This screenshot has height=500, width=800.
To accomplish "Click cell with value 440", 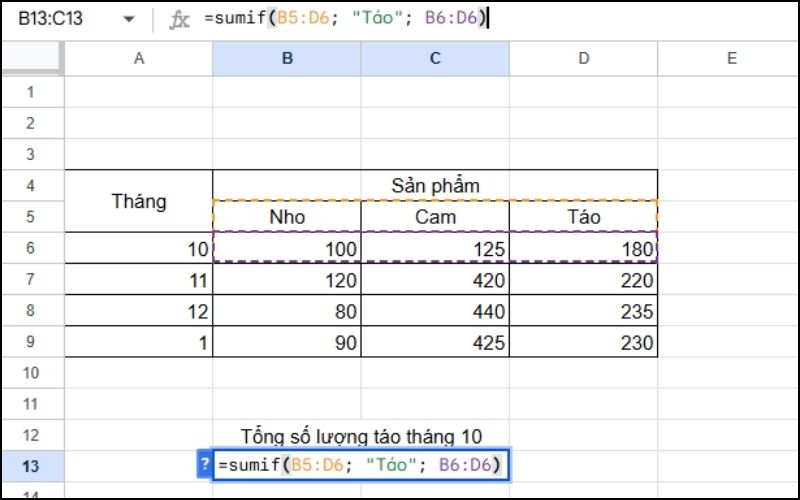I will coord(435,311).
